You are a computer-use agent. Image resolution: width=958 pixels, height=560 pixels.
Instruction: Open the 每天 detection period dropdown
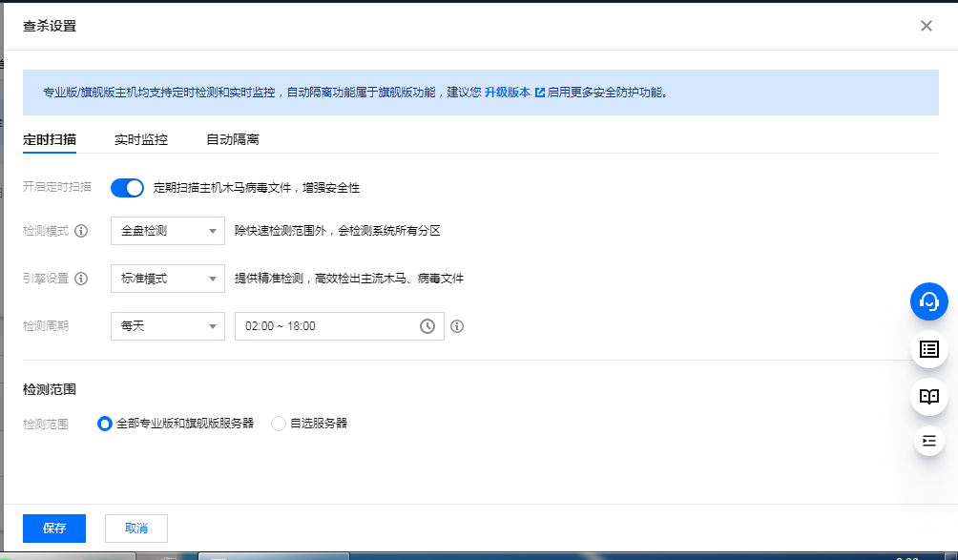pyautogui.click(x=167, y=326)
